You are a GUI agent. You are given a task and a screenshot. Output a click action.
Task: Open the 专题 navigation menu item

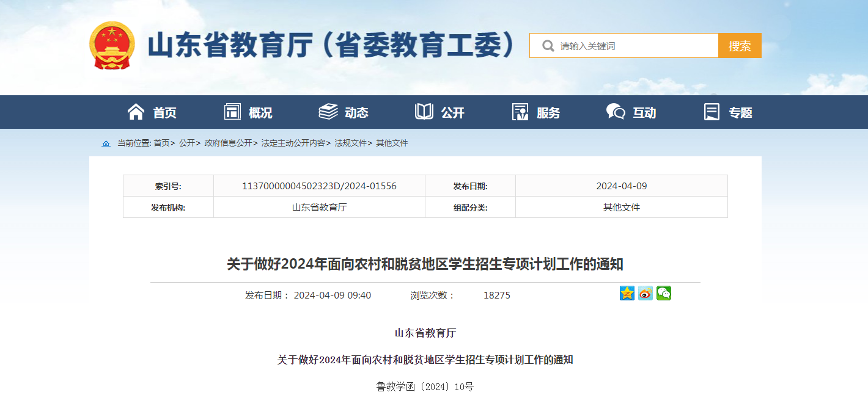click(x=740, y=112)
